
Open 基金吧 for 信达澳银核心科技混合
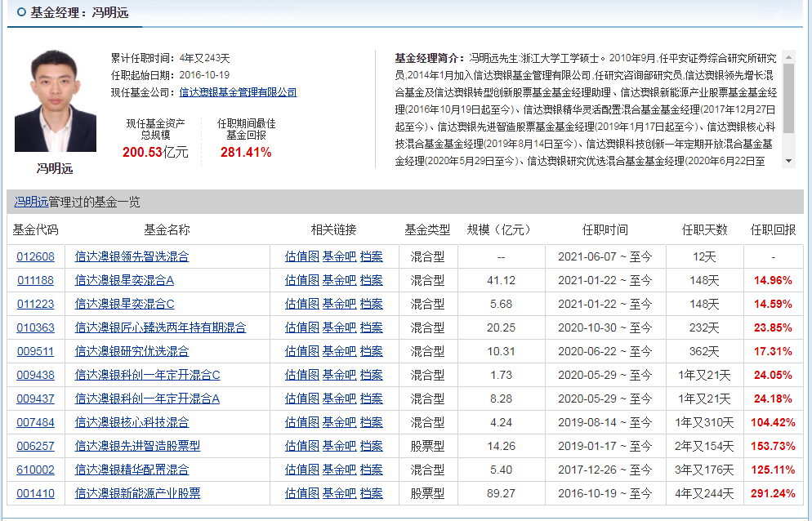339,423
